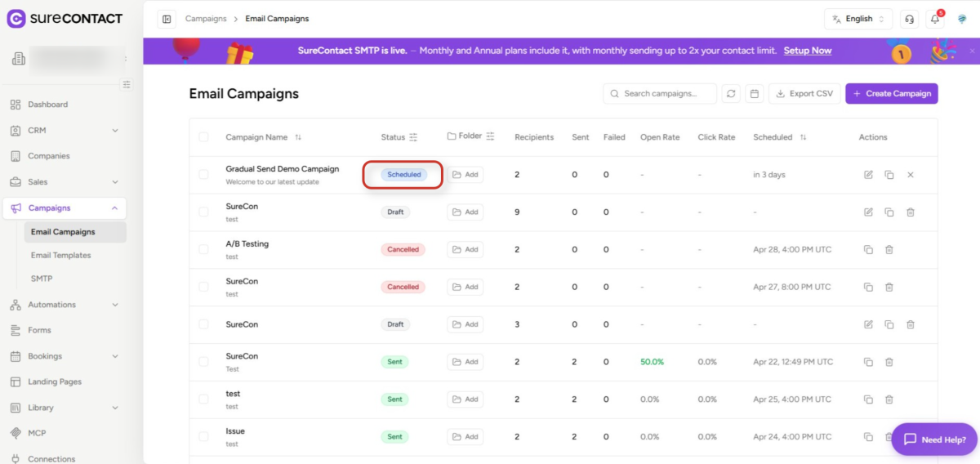Collapse the Campaigns sidebar menu
Screen dimensions: 980x464
pos(115,208)
